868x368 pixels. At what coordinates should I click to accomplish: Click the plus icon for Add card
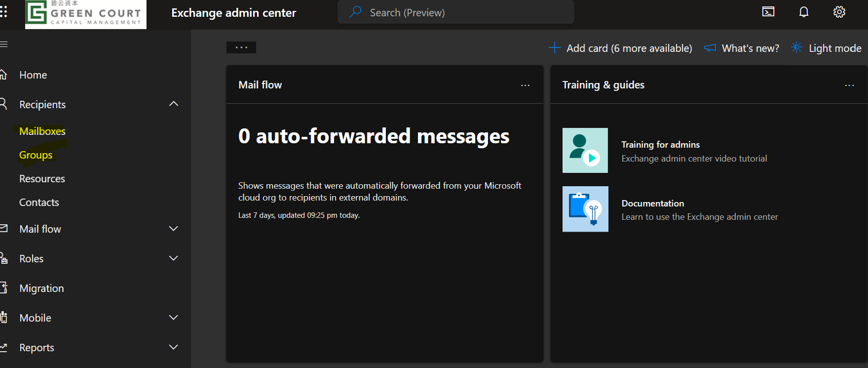555,47
